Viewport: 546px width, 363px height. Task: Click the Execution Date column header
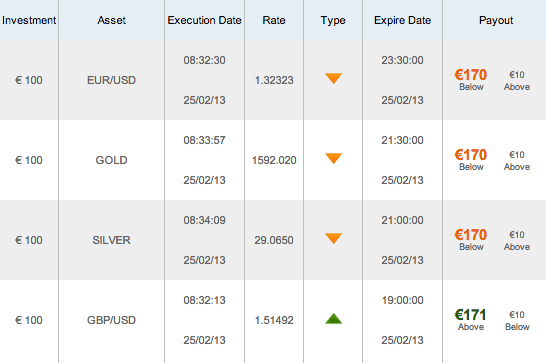pos(204,20)
